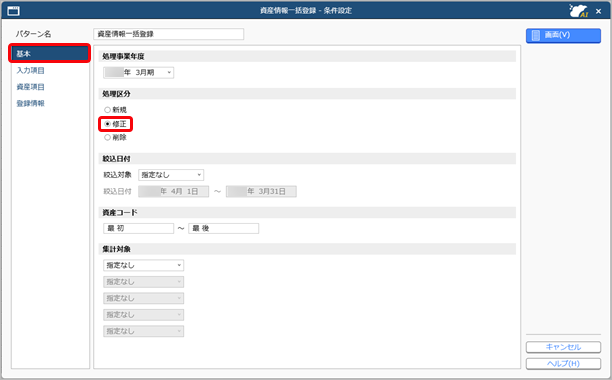This screenshot has width=612, height=380.
Task: Click the 画面(V) button
Action: (563, 35)
